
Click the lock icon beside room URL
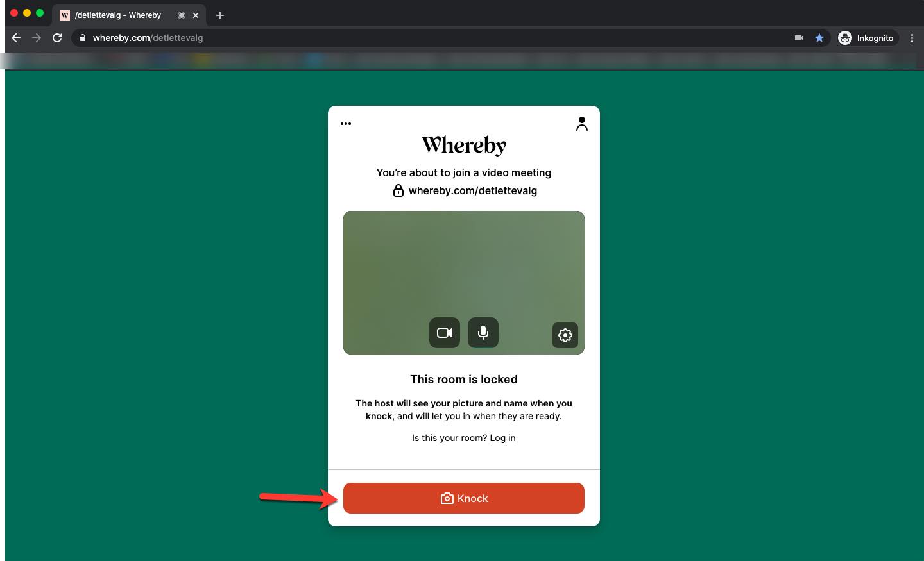click(398, 190)
